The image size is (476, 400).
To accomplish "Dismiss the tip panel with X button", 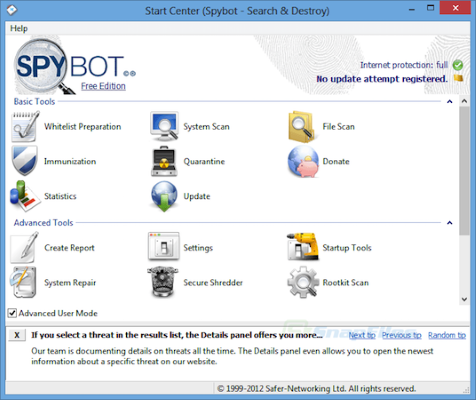I will (x=17, y=335).
